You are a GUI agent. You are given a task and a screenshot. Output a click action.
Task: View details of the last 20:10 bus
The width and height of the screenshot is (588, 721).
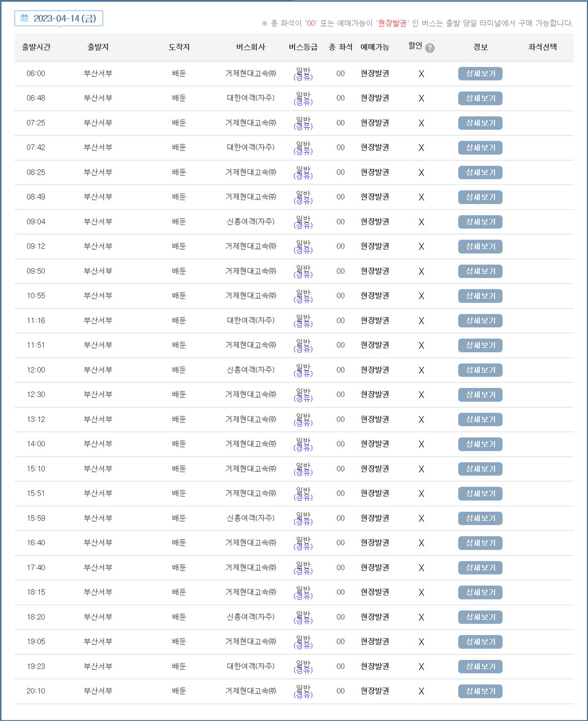(480, 691)
